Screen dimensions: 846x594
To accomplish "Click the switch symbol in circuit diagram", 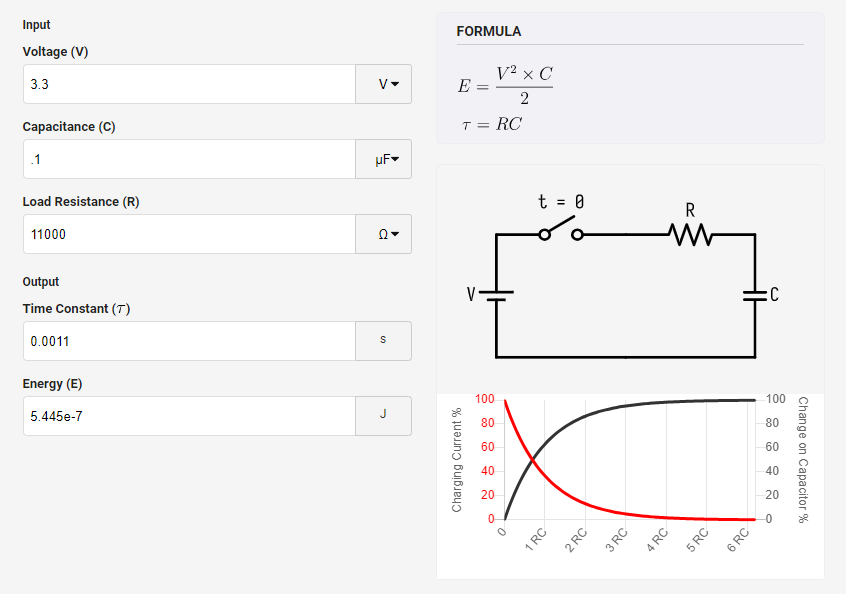I will pyautogui.click(x=561, y=229).
